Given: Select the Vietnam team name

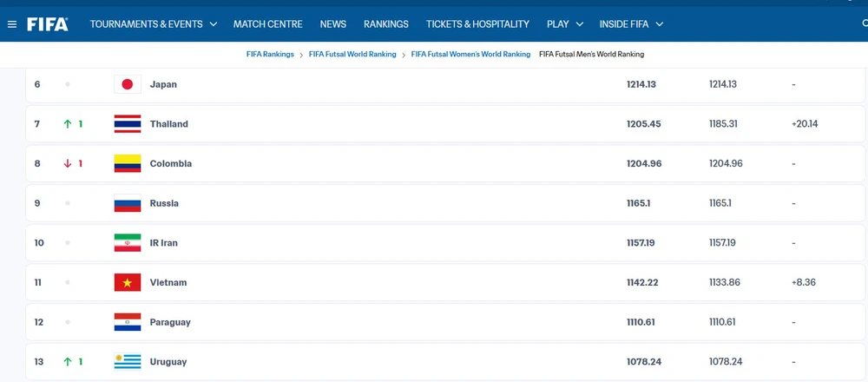Looking at the screenshot, I should point(168,282).
